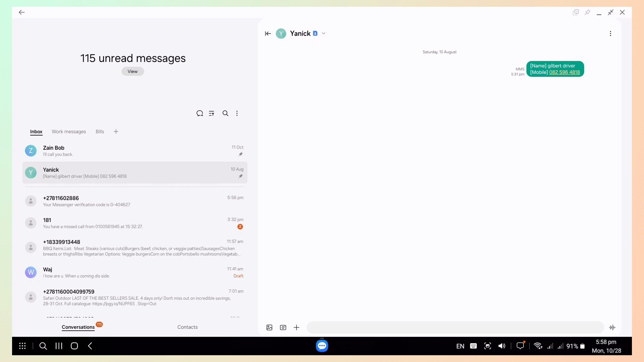Image resolution: width=644 pixels, height=362 pixels.
Task: Open the three-dot menu in conversation view
Action: pos(610,34)
